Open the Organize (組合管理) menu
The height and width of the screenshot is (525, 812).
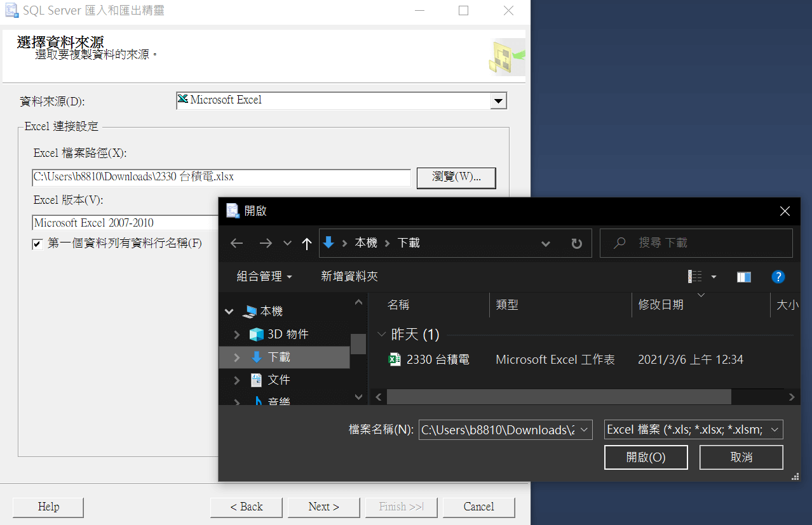[x=264, y=277]
